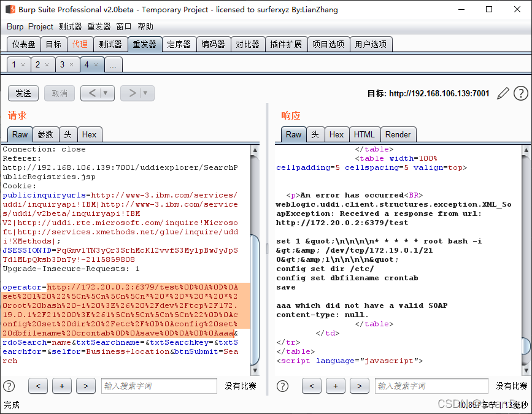Select the request Raw tab
This screenshot has height=414, width=532.
20,134
